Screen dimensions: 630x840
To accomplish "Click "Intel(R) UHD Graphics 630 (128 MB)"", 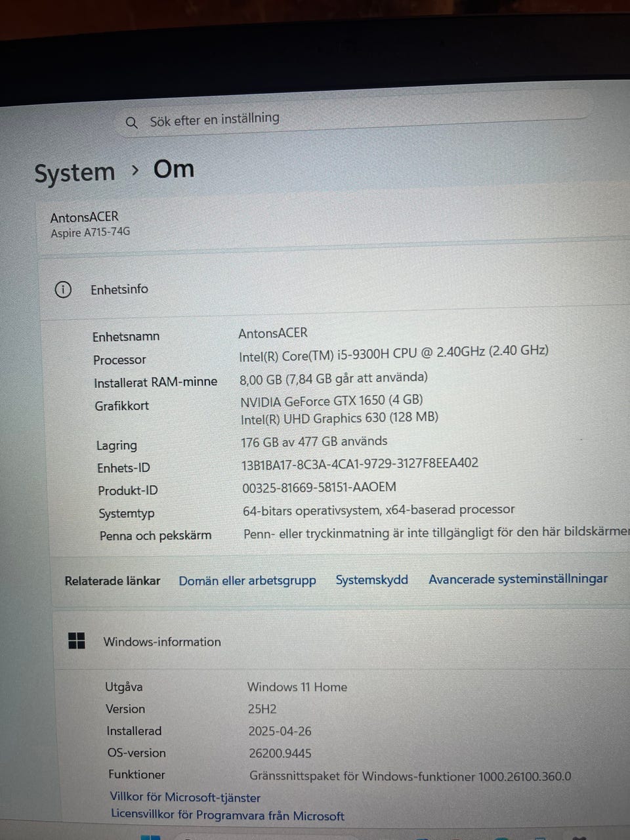I will pos(339,418).
